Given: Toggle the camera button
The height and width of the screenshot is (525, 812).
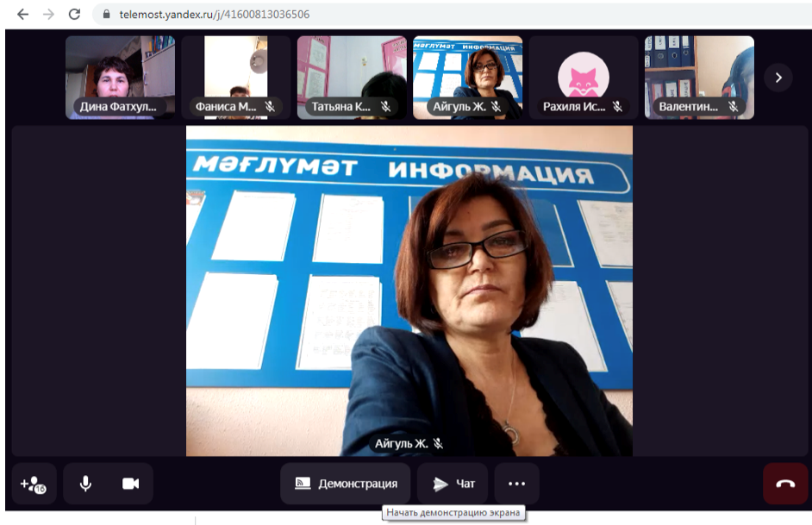Looking at the screenshot, I should coord(130,484).
